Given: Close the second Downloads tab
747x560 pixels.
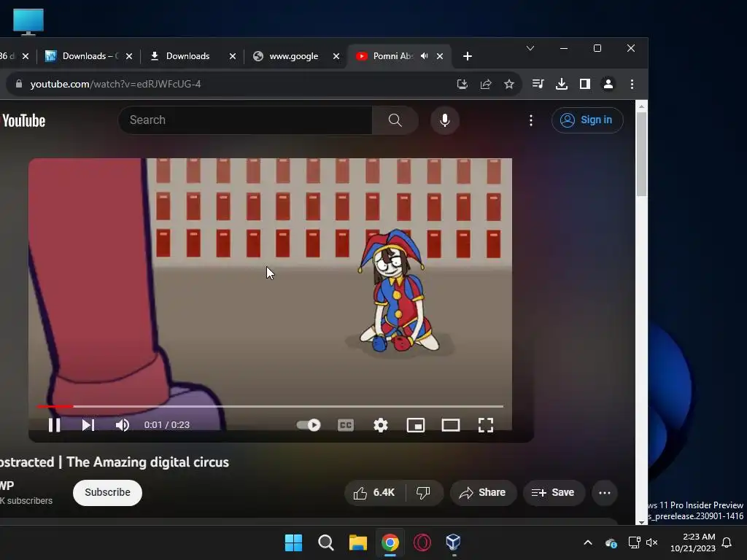Looking at the screenshot, I should pyautogui.click(x=233, y=56).
